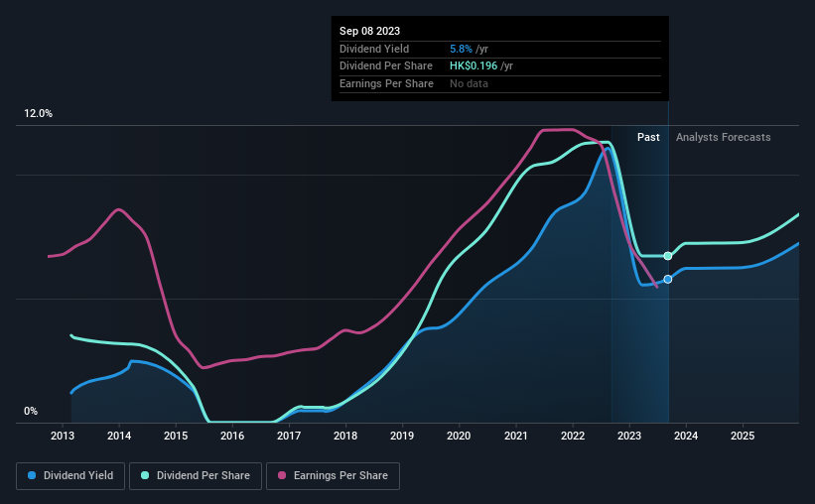Toggle the Dividend Per Share legend button
The height and width of the screenshot is (504, 815).
pos(196,476)
